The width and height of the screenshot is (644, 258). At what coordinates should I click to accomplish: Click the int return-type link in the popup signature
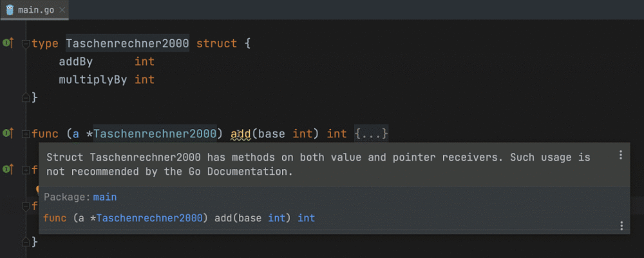[306, 218]
